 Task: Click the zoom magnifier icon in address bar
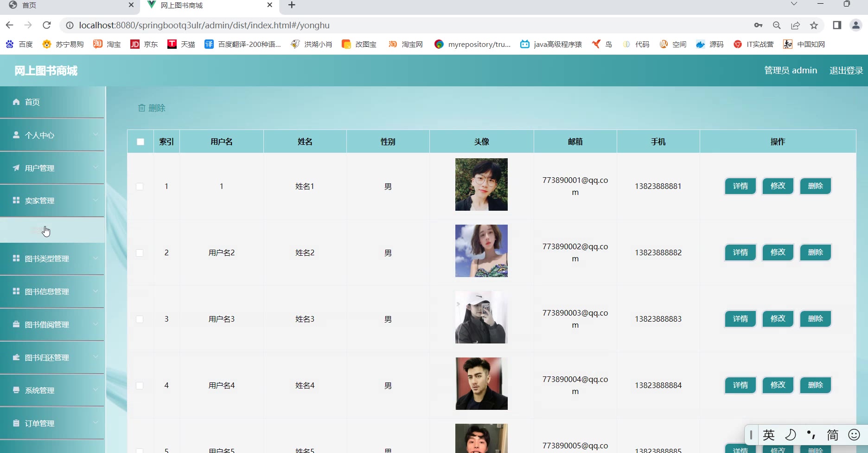coord(777,25)
